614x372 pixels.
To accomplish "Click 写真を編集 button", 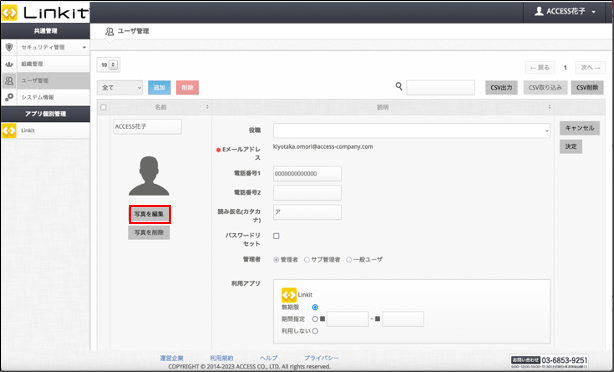I will (150, 214).
